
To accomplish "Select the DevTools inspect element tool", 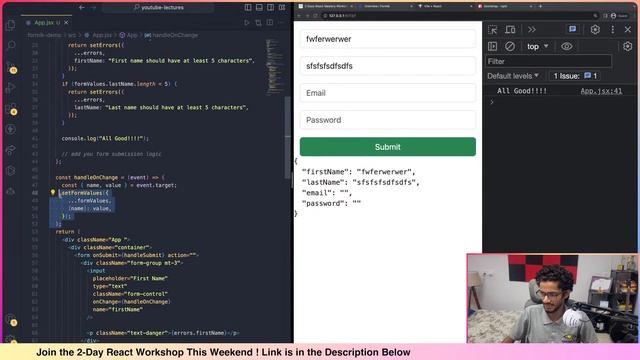I will pos(493,29).
